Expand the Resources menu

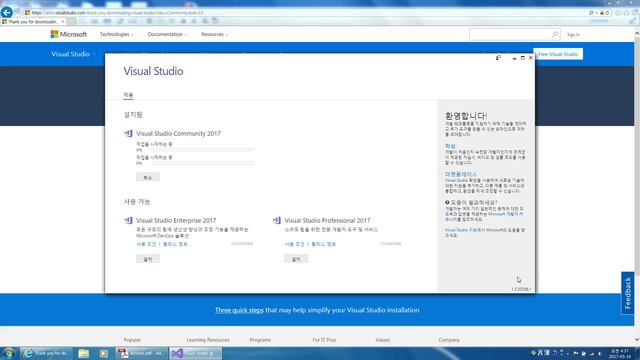(x=214, y=34)
